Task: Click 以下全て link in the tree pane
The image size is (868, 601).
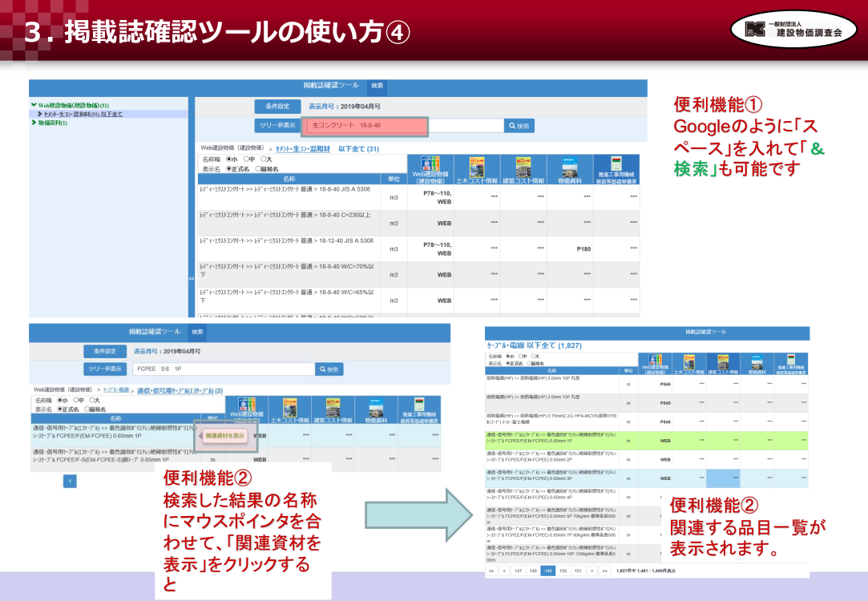Action: pyautogui.click(x=111, y=114)
